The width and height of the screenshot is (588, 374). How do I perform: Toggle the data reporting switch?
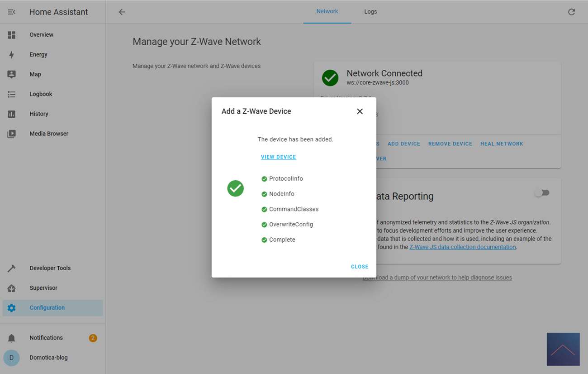tap(542, 193)
